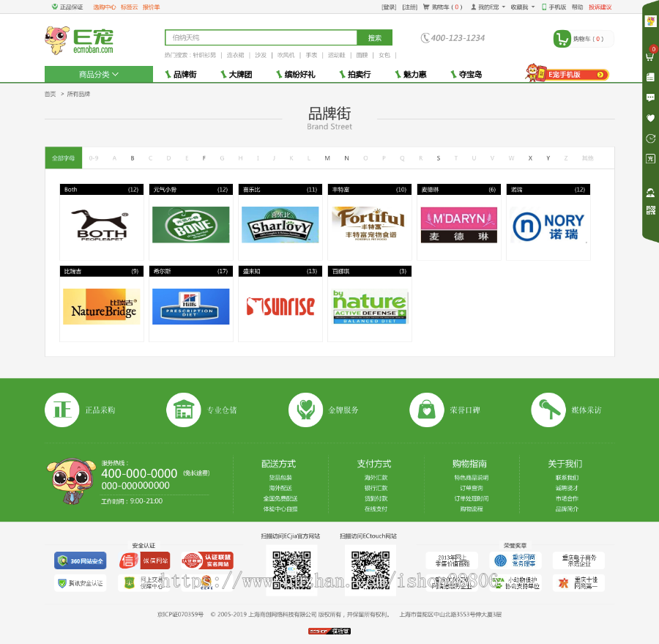Click the 注册 register link

coord(410,7)
